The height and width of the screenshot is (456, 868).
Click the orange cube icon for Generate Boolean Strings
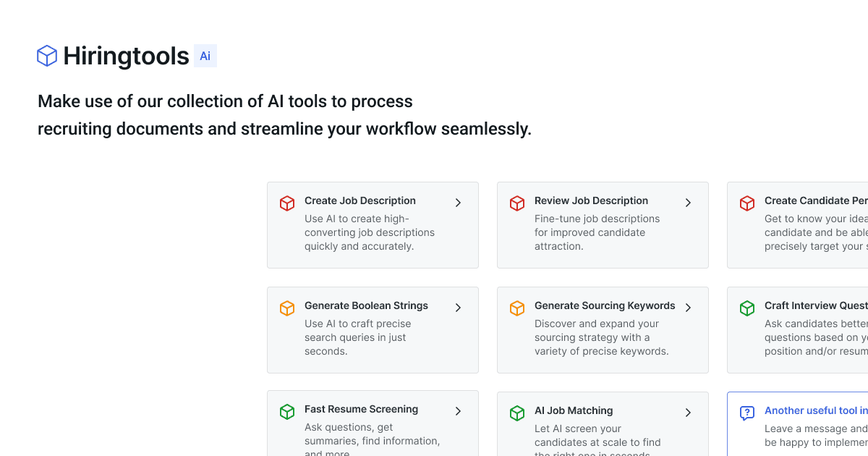(287, 308)
